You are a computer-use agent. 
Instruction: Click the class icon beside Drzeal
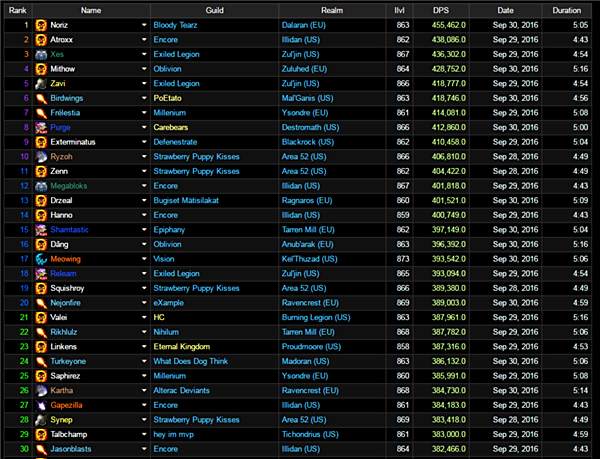41,201
